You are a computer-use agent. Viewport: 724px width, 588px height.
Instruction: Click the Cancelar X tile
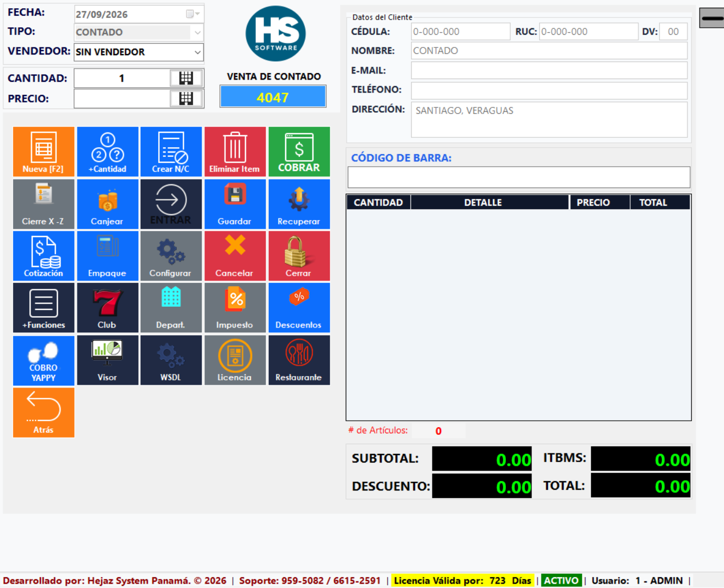[x=235, y=256]
